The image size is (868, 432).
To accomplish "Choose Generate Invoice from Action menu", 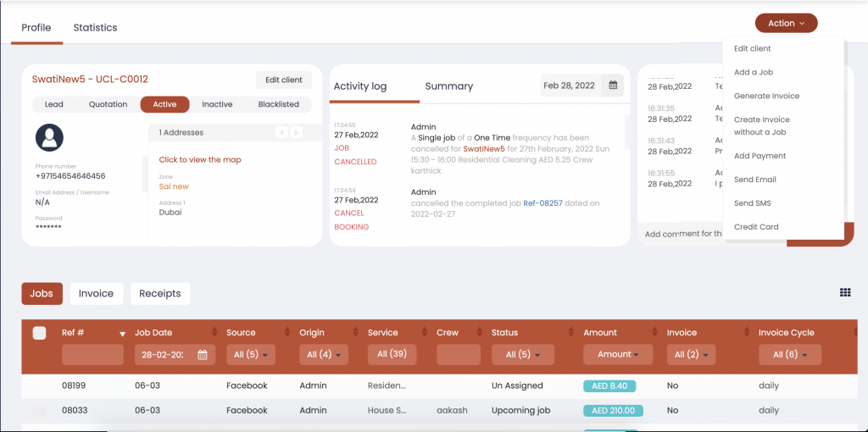I will 766,96.
